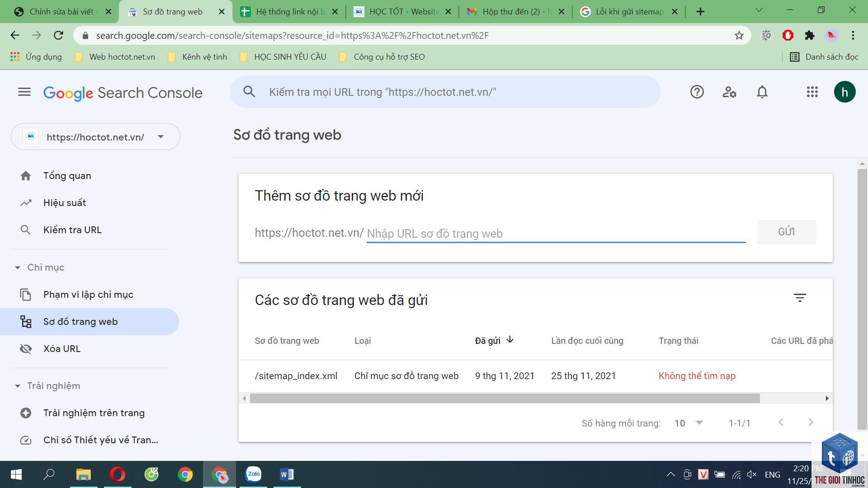Open the /sitemap_index.xml row

tap(535, 376)
